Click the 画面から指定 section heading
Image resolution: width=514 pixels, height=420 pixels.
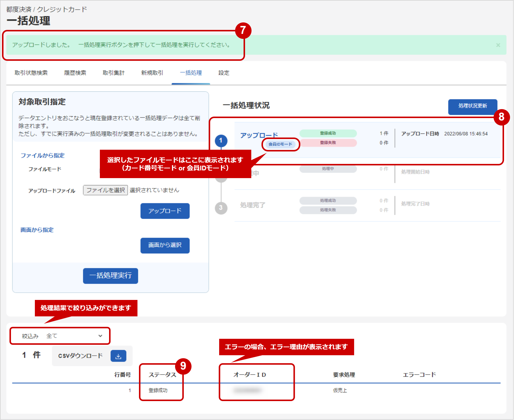point(37,230)
